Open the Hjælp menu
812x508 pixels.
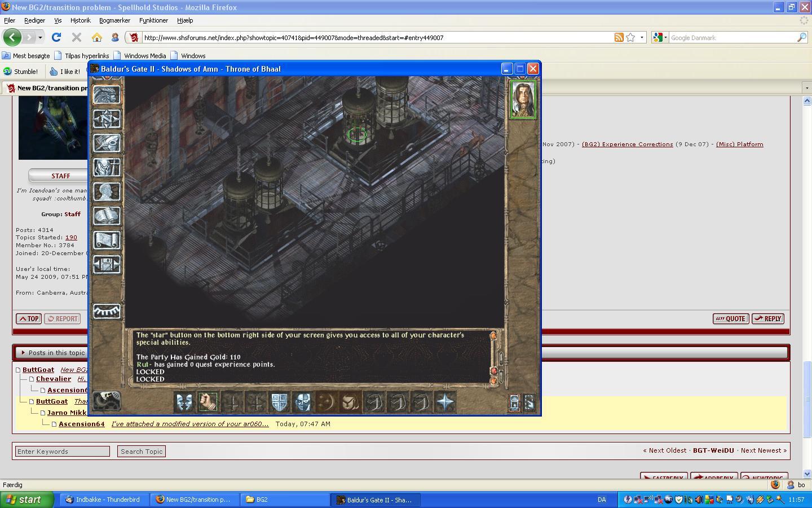[185, 20]
